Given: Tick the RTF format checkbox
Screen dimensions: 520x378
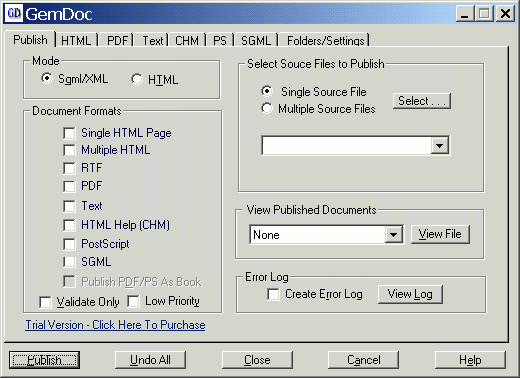Looking at the screenshot, I should [x=69, y=168].
